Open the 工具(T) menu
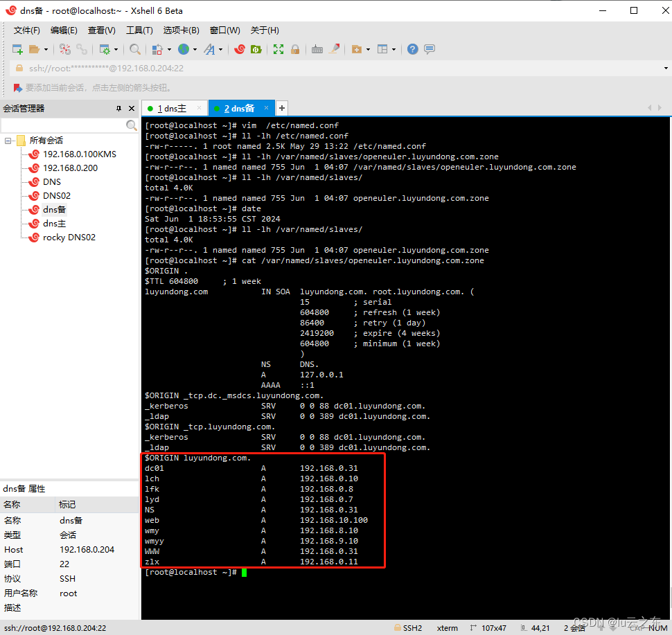Image resolution: width=672 pixels, height=635 pixels. click(x=139, y=30)
